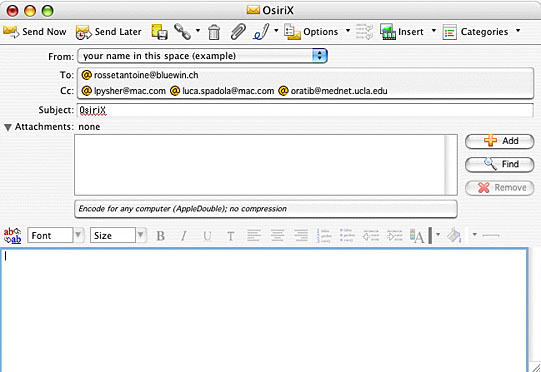Image resolution: width=541 pixels, height=372 pixels.
Task: Click the Add attachment button
Action: click(500, 141)
